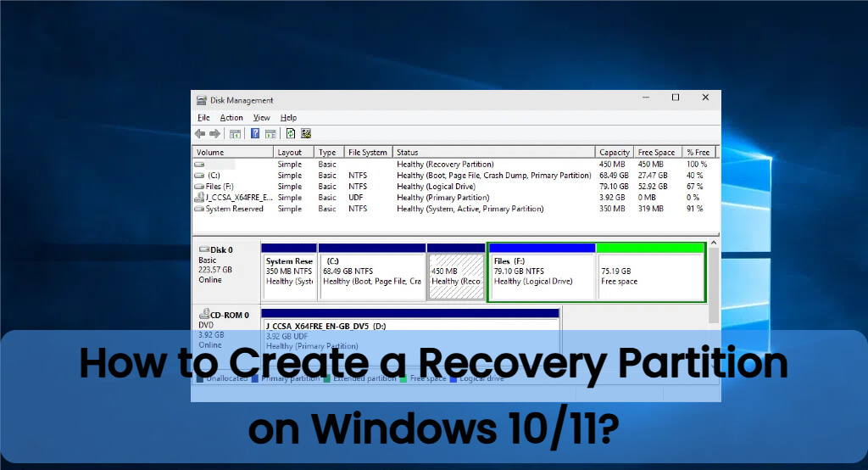868x470 pixels.
Task: Sort by the File System column header
Action: 368,153
